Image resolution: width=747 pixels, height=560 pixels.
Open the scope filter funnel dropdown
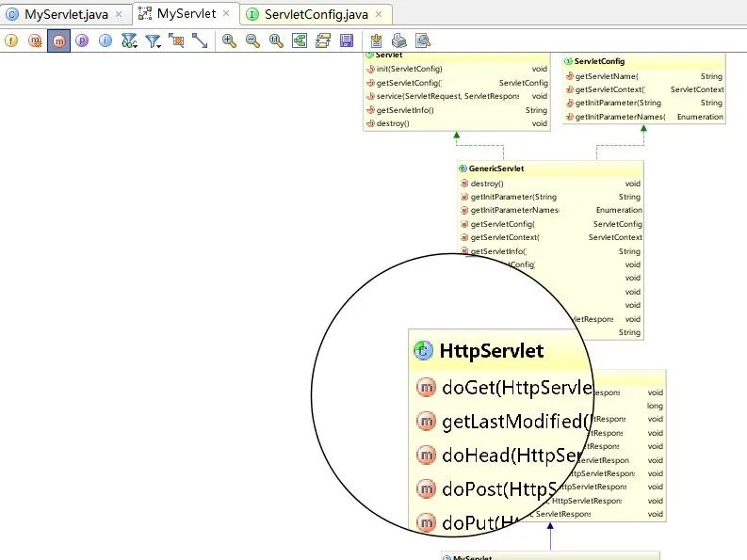[x=153, y=41]
